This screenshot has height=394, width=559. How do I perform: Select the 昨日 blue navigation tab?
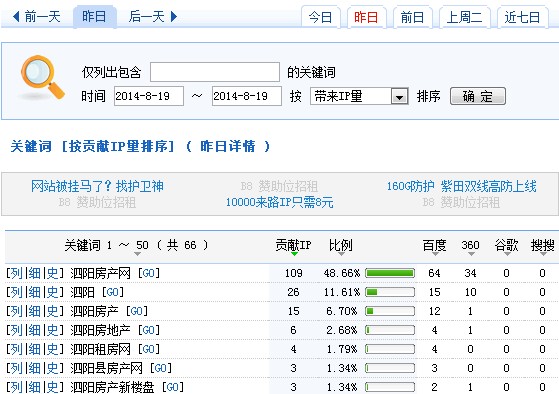click(x=94, y=16)
